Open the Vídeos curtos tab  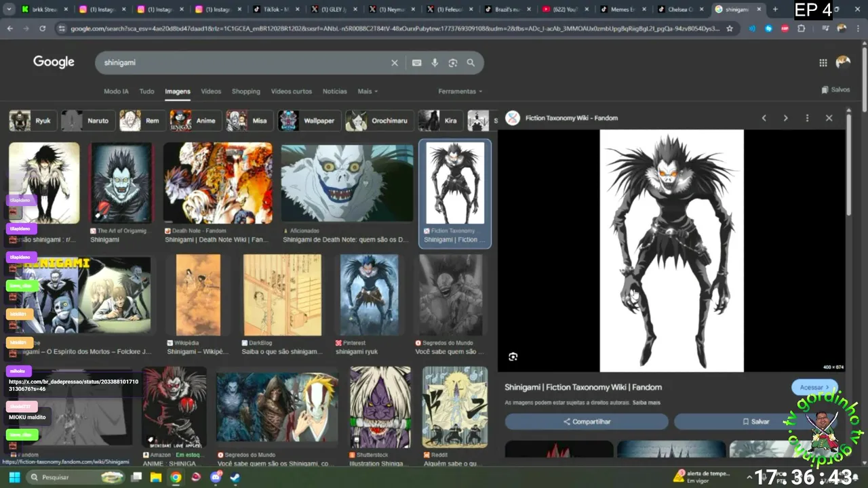pos(292,91)
